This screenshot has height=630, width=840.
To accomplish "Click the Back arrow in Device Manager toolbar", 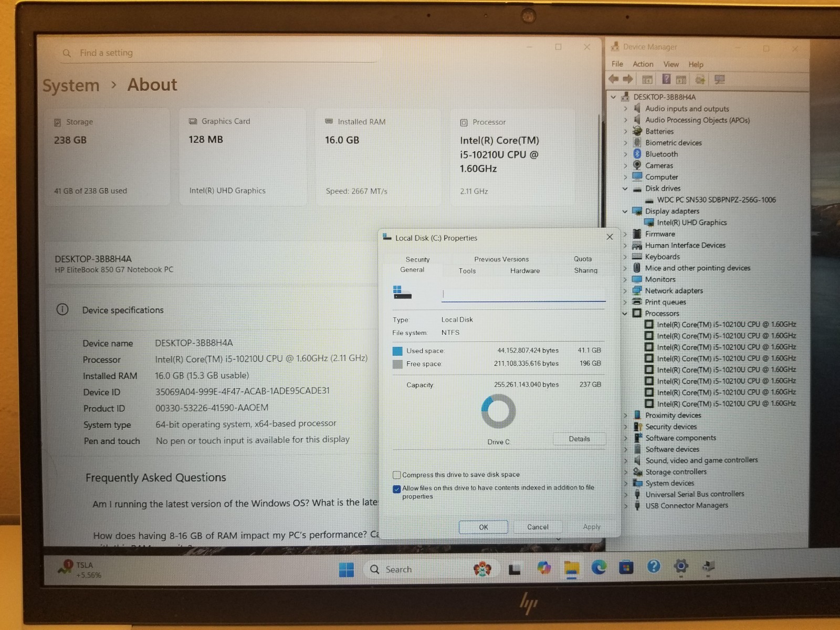I will (613, 79).
